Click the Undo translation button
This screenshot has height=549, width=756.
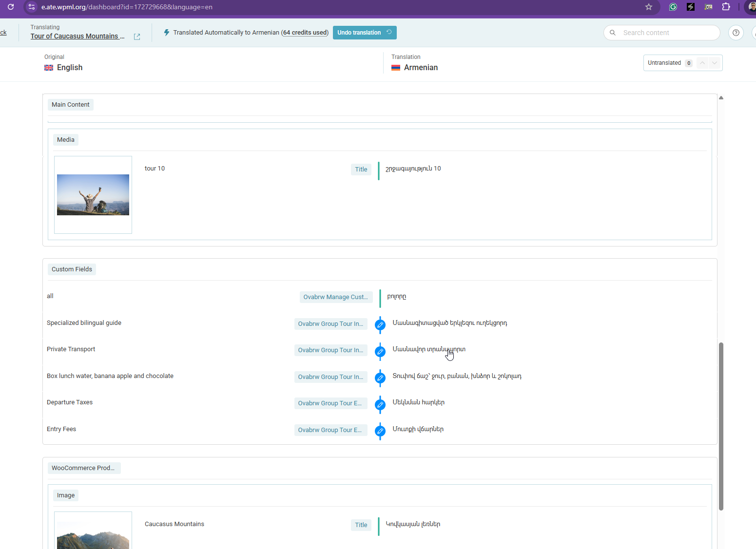pyautogui.click(x=364, y=33)
